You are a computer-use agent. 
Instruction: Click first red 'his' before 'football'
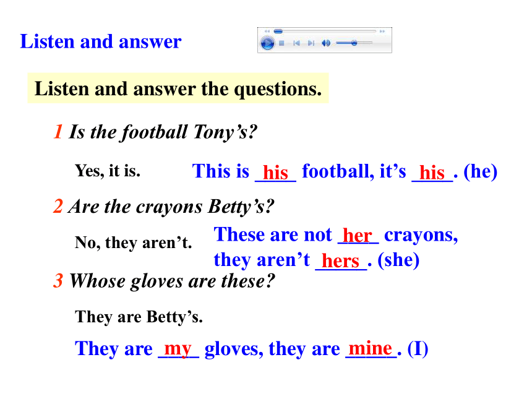275,173
